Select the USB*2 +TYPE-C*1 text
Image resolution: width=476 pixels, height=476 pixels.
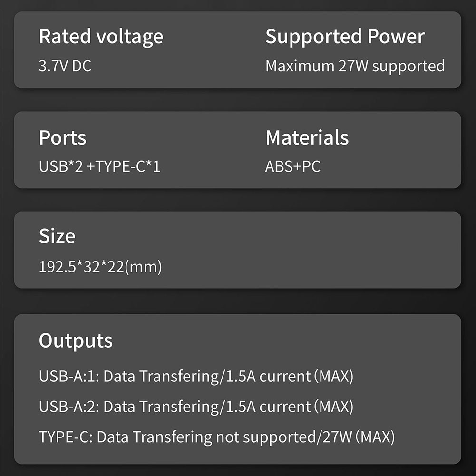pyautogui.click(x=99, y=166)
